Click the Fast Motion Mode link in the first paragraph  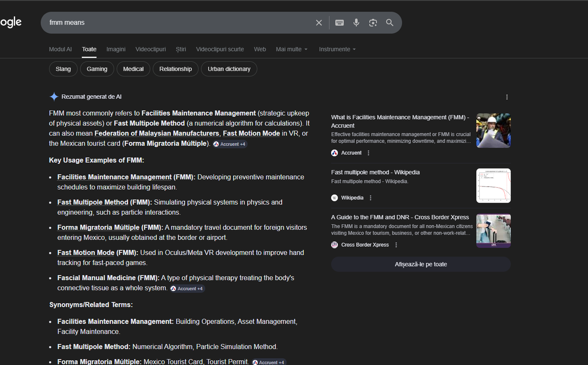pyautogui.click(x=251, y=133)
